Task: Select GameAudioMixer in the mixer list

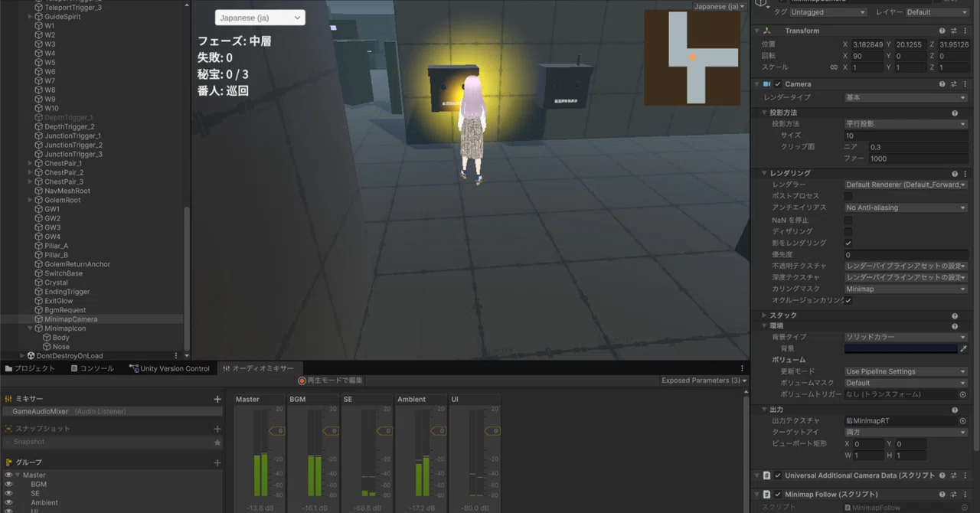Action: click(111, 411)
